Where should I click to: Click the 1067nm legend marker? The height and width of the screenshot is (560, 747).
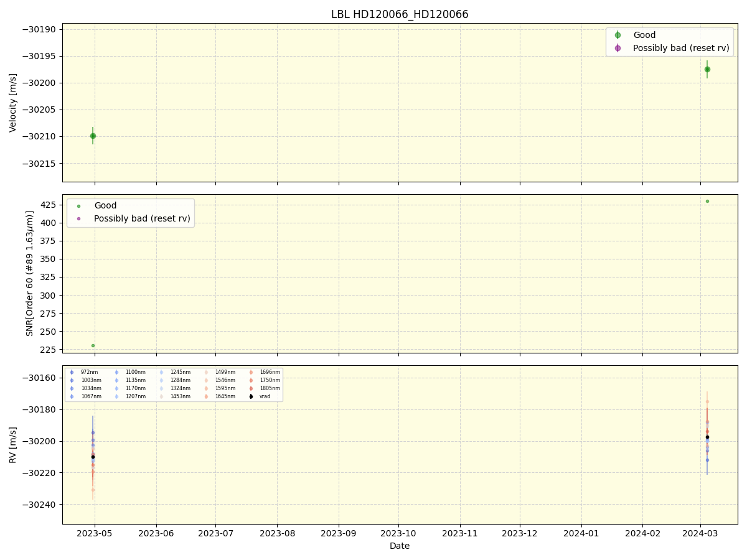pyautogui.click(x=72, y=396)
